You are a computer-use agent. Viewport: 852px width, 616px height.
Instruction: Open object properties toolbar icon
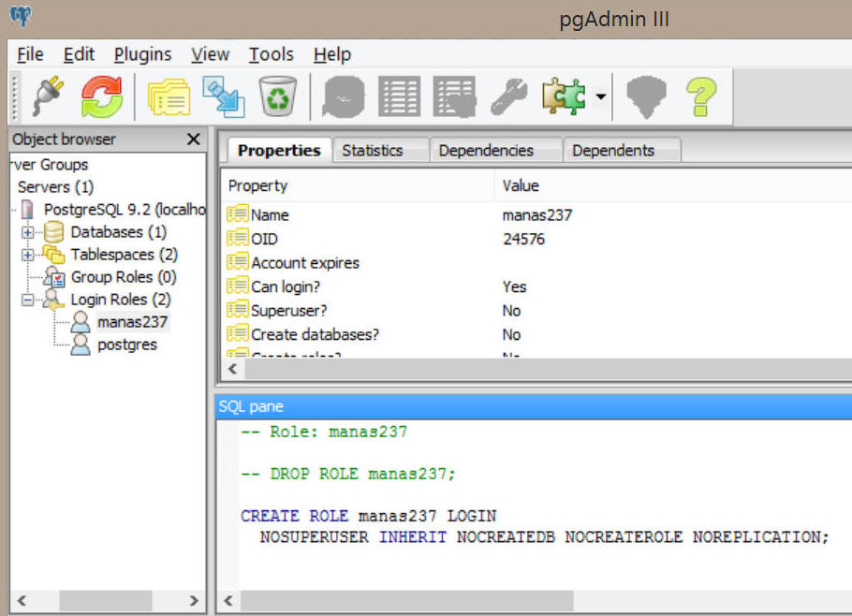(x=169, y=96)
